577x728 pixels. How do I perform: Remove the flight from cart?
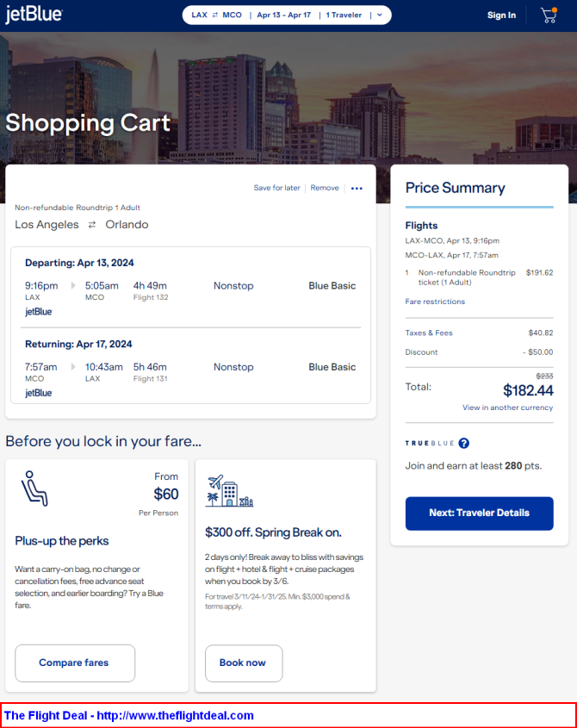click(325, 188)
